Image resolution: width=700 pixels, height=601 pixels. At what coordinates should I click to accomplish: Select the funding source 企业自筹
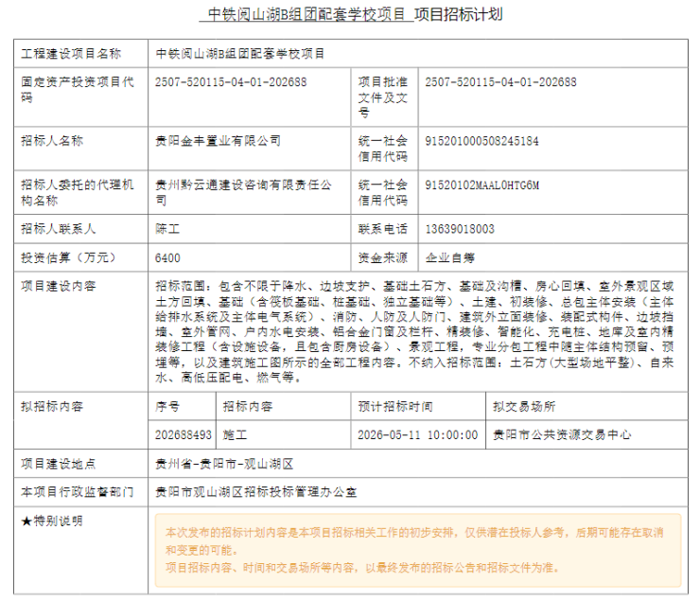[x=450, y=257]
